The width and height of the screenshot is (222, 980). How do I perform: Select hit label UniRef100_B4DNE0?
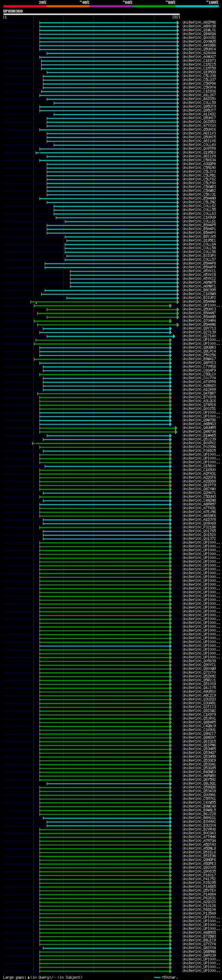199,772
